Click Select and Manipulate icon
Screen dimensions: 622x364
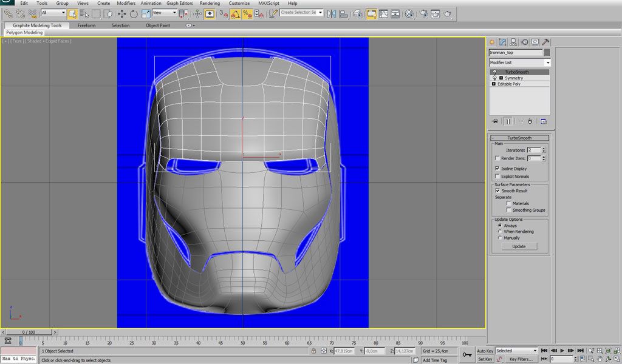[197, 14]
